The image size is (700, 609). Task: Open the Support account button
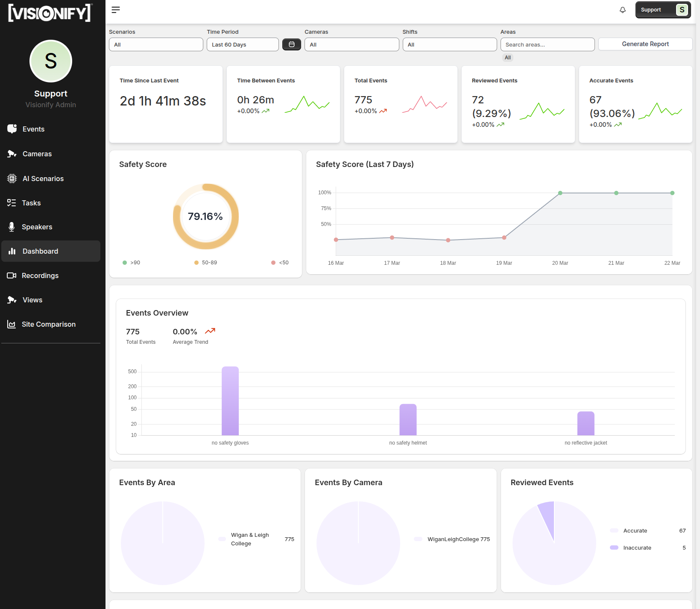[663, 10]
